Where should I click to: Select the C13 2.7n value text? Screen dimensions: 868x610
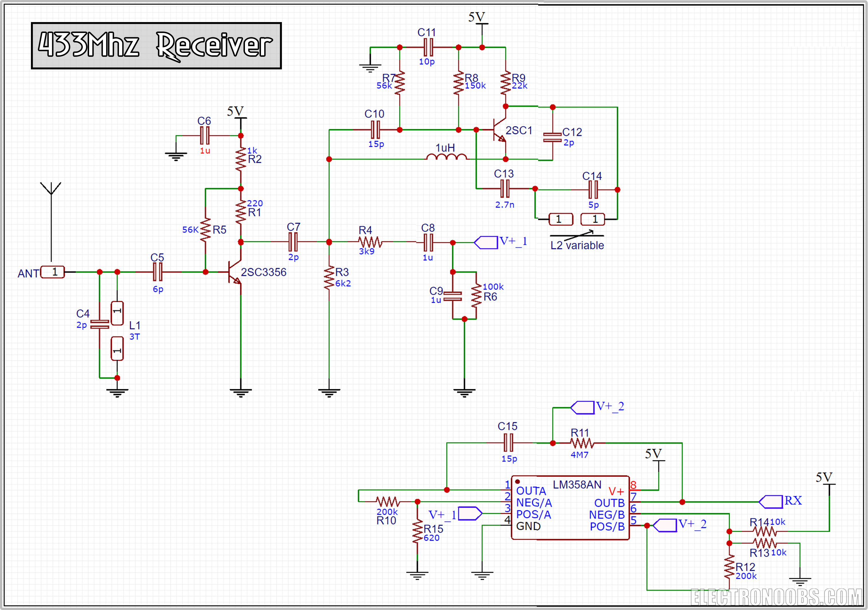point(505,205)
